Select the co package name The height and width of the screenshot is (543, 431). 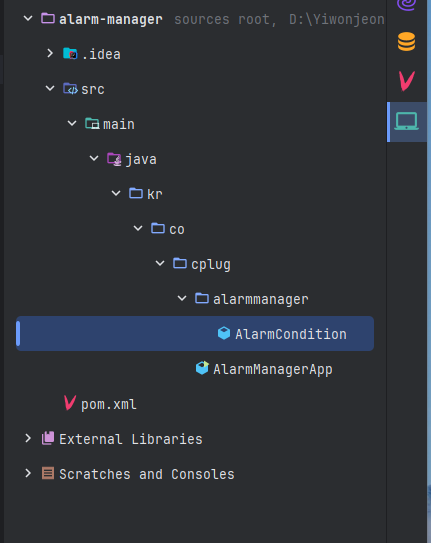coord(177,230)
